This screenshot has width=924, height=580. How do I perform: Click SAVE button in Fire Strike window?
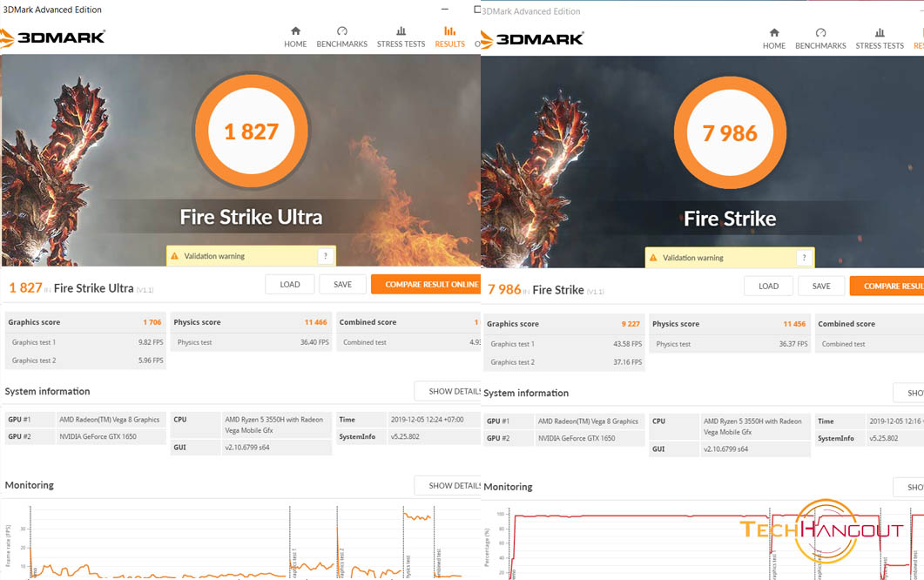click(821, 286)
